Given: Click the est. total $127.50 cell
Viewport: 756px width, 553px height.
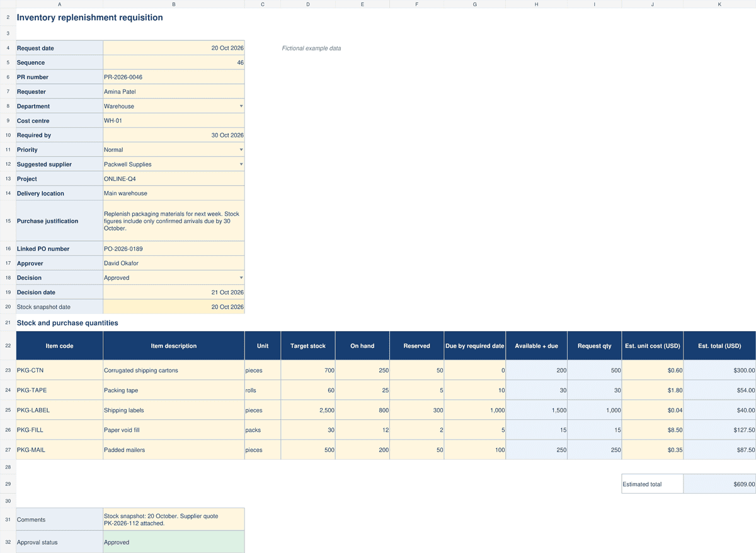Looking at the screenshot, I should click(719, 430).
